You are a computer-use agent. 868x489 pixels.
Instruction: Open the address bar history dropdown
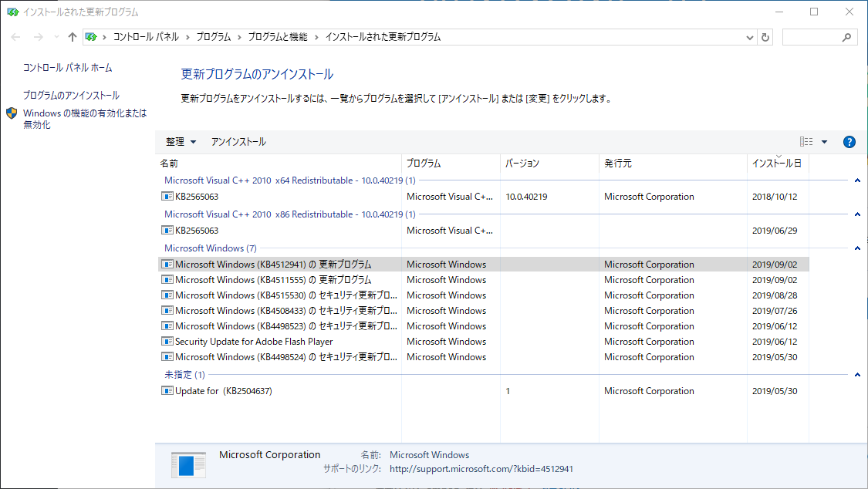point(749,38)
